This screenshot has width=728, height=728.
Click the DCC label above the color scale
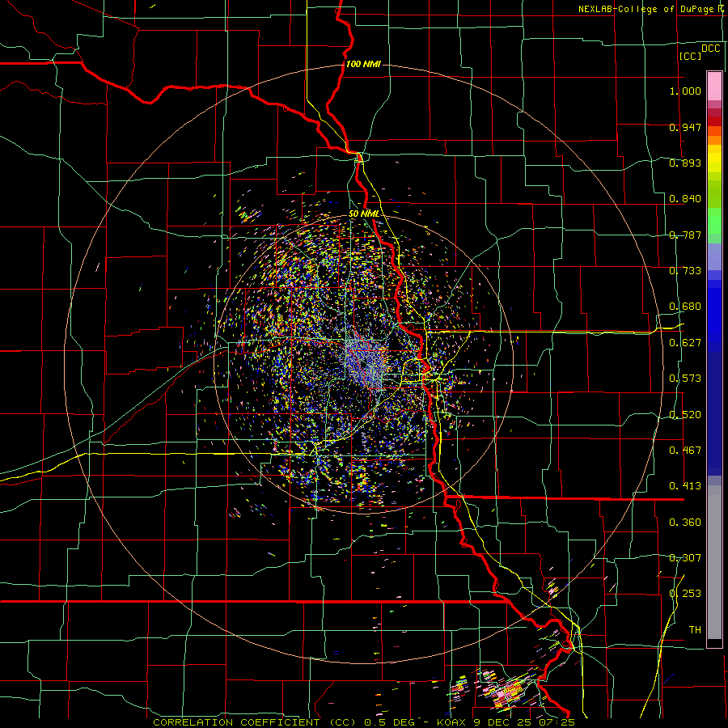pyautogui.click(x=710, y=49)
